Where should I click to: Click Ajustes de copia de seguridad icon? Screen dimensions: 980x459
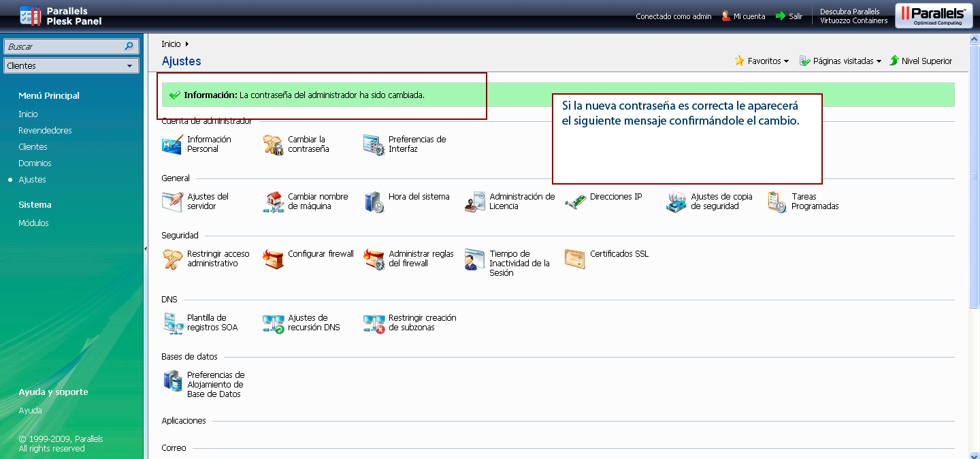676,202
